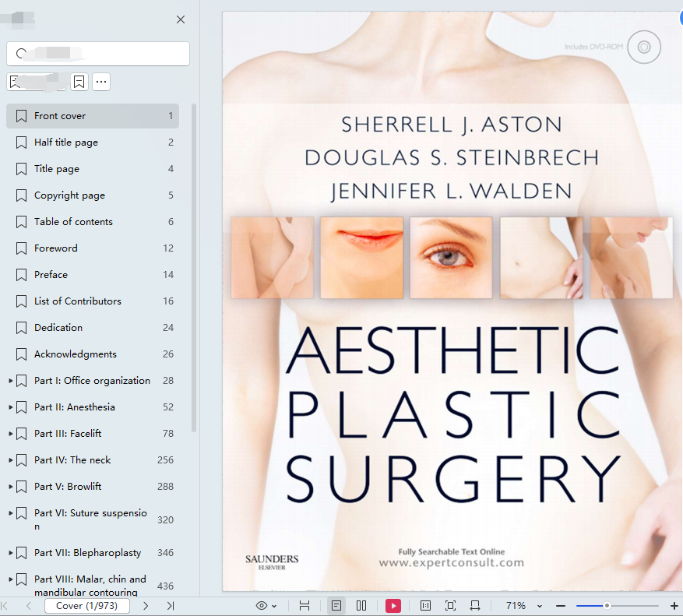Open the bookmark more options menu
The image size is (683, 616).
(x=101, y=82)
